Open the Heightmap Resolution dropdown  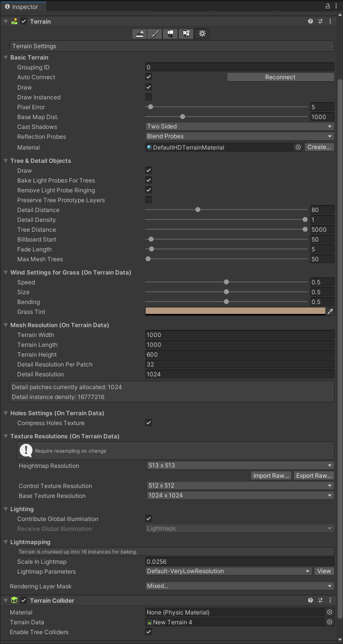tap(240, 465)
